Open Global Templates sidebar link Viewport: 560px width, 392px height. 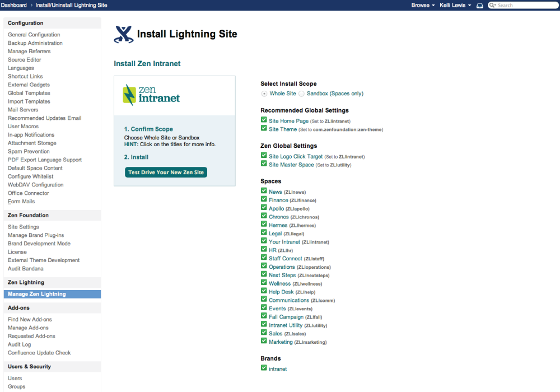[29, 93]
